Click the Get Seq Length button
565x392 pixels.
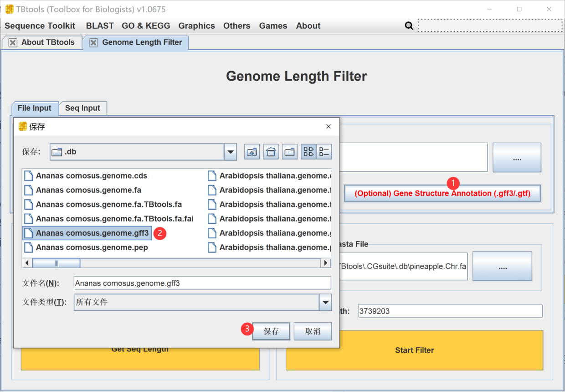[140, 359]
